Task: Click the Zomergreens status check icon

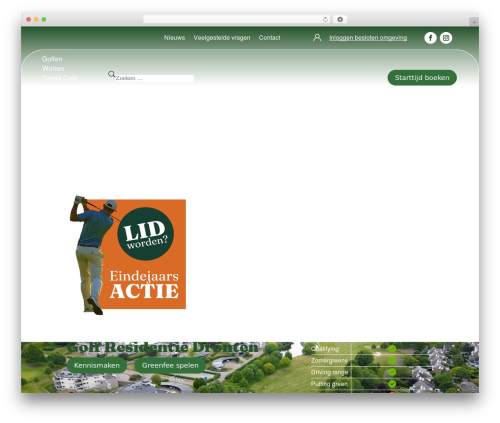Action: click(x=392, y=360)
